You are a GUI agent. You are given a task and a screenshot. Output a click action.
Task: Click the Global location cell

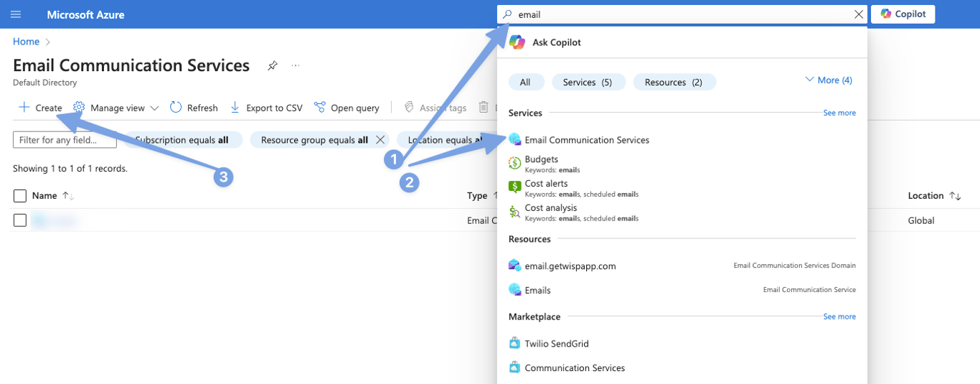point(921,220)
